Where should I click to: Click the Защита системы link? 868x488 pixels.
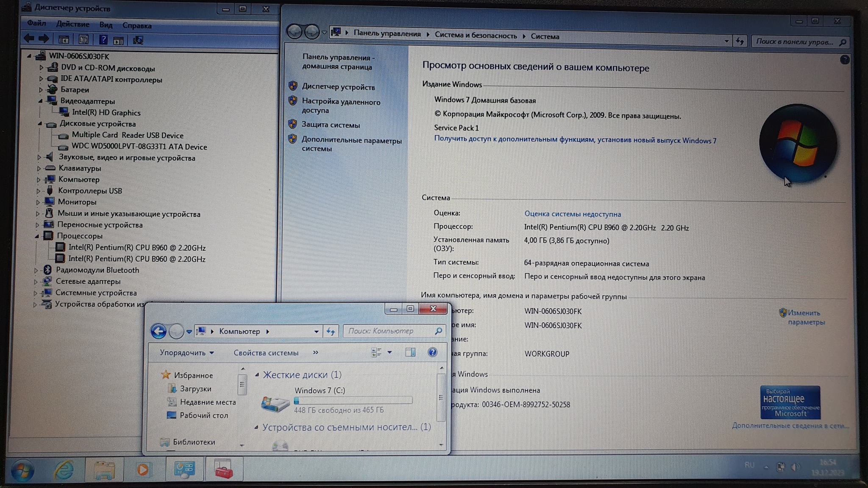[x=331, y=125]
